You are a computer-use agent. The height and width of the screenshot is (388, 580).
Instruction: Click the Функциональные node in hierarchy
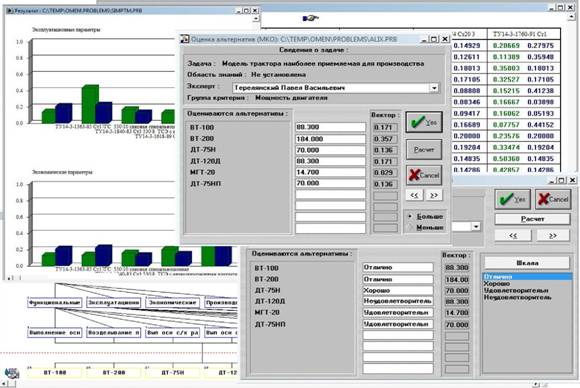point(55,303)
